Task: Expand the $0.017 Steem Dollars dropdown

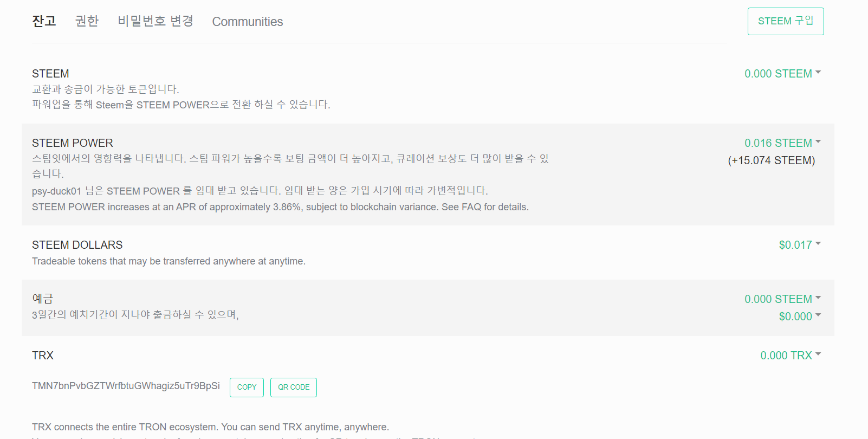Action: point(800,245)
